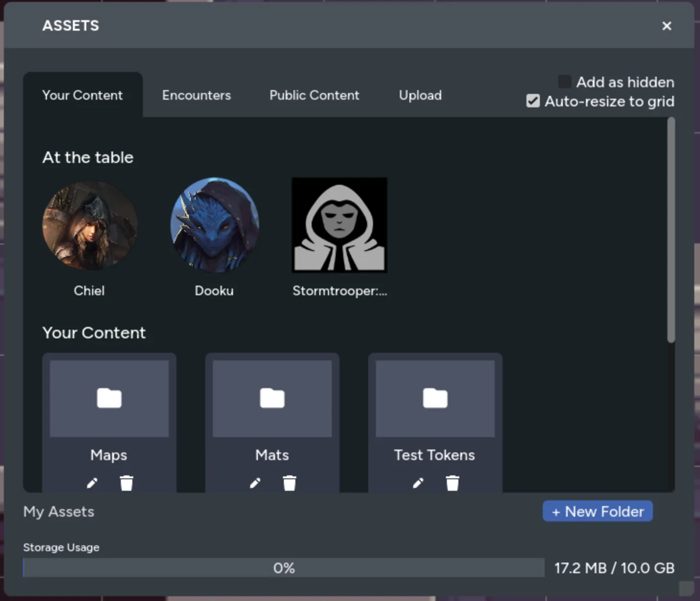Switch to the Encounters tab
The height and width of the screenshot is (601, 700).
pyautogui.click(x=197, y=95)
